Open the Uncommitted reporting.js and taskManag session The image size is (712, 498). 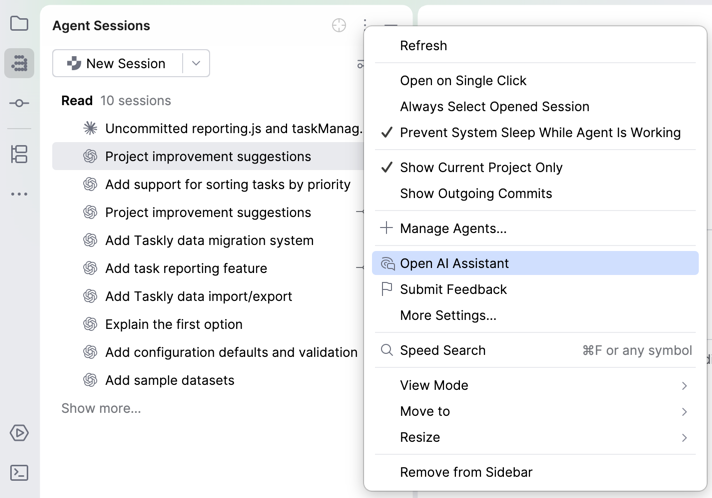208,128
